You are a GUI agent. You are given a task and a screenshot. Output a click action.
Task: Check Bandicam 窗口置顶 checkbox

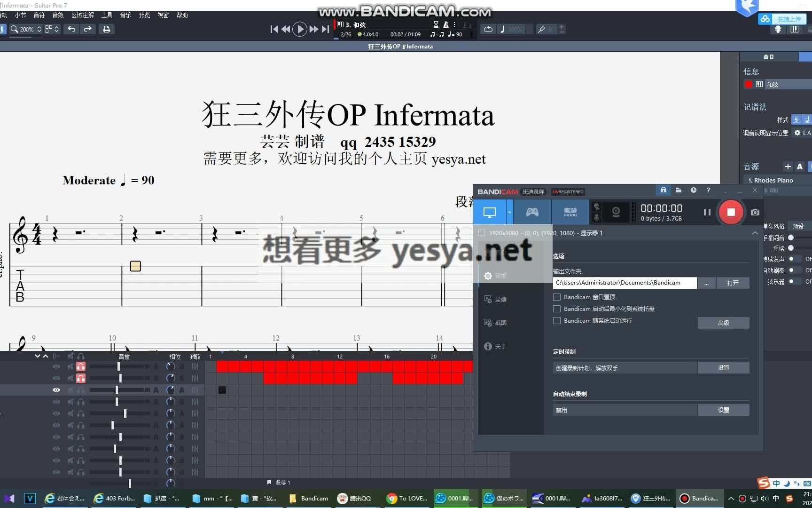pos(557,297)
